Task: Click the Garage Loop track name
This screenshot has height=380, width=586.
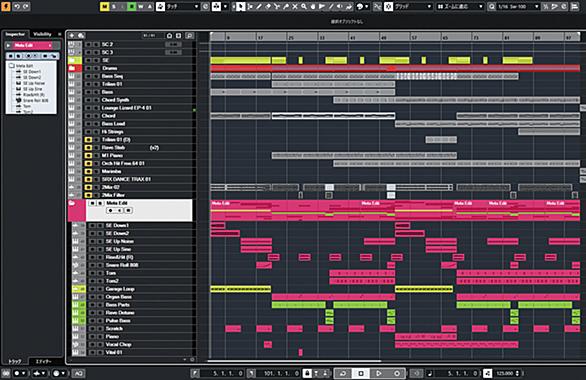Action: pyautogui.click(x=120, y=289)
